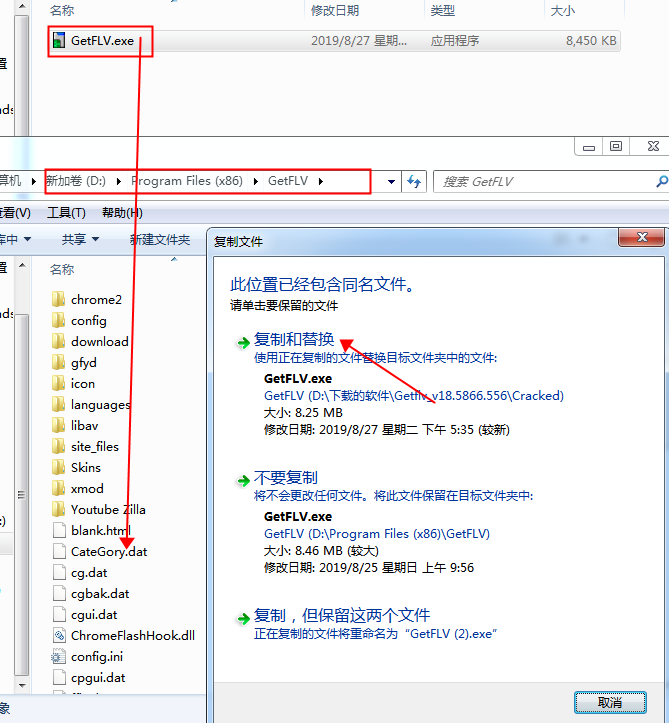
Task: Click the GetFLV breadcrumb segment
Action: coord(288,181)
